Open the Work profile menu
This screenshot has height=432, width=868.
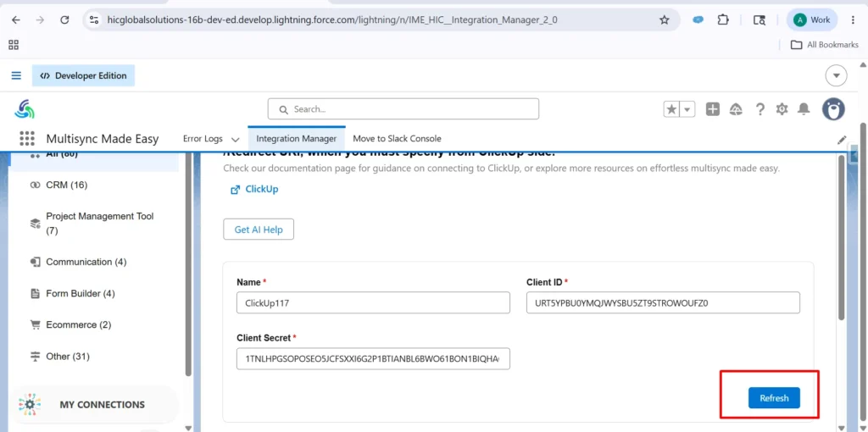(x=811, y=20)
